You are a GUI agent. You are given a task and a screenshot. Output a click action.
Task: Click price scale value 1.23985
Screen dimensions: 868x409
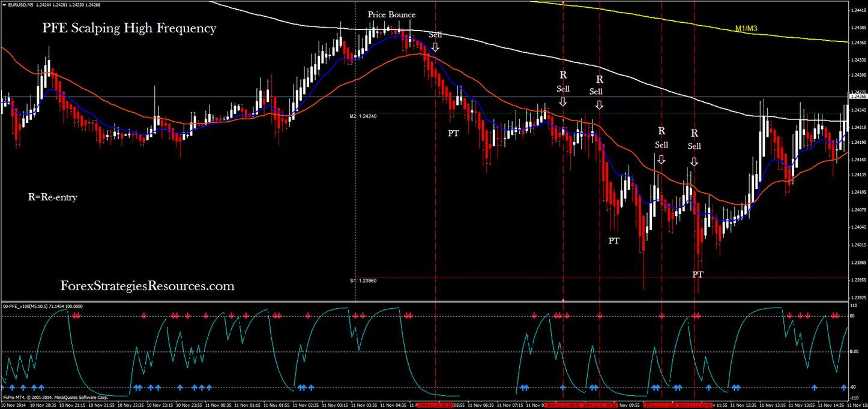coord(858,263)
